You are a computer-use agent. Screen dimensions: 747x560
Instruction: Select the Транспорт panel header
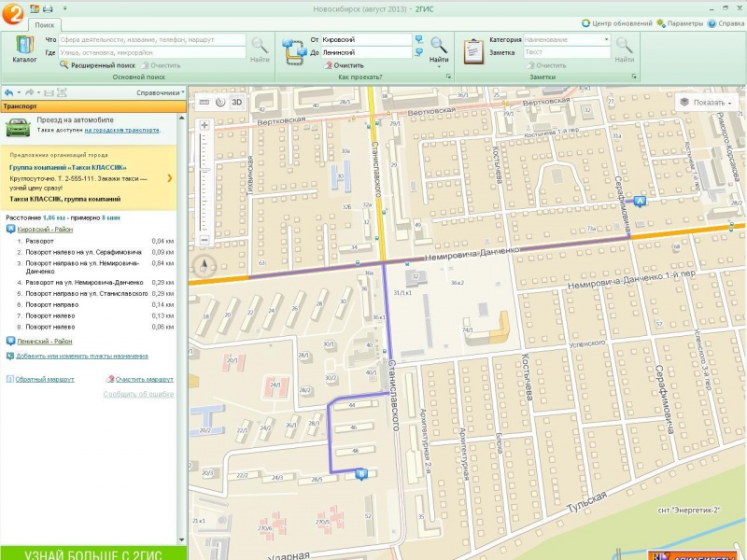pos(93,106)
